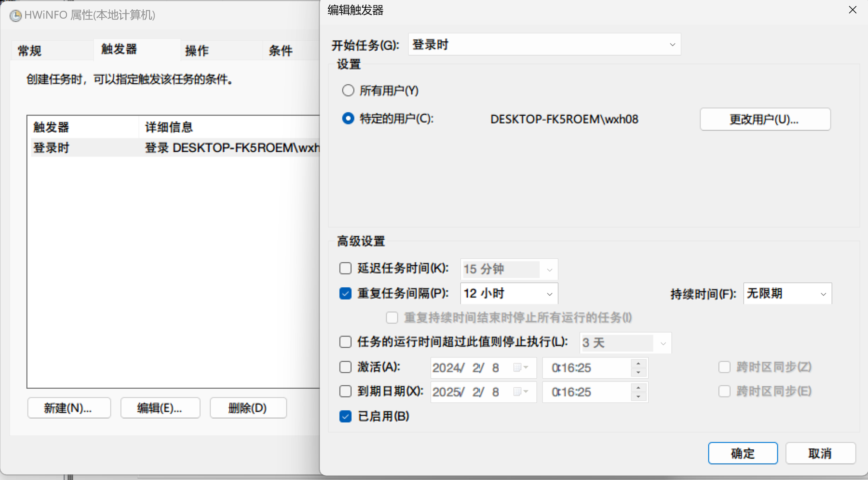Open the 无限期 duration dropdown

[x=823, y=294]
